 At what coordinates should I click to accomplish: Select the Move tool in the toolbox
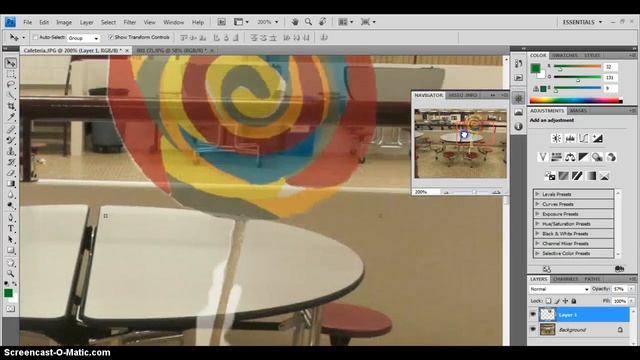coord(11,63)
